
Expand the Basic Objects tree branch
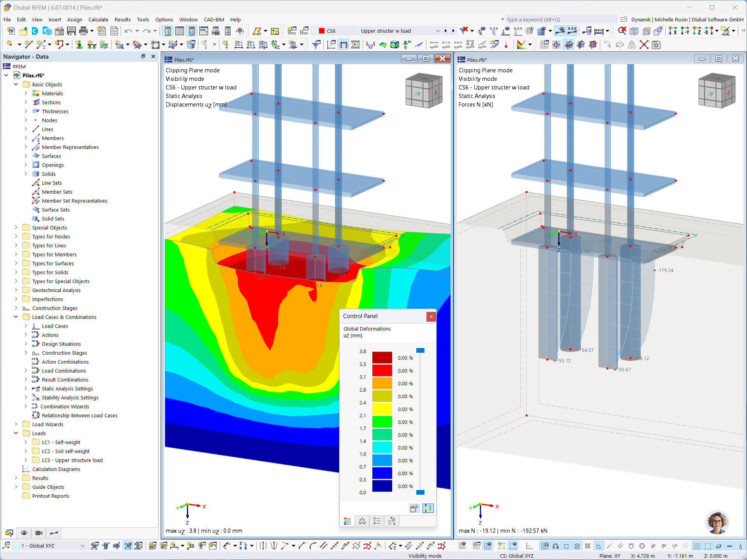click(x=16, y=84)
